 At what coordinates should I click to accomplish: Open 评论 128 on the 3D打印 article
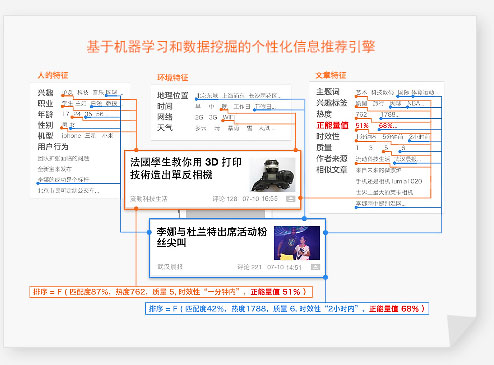pyautogui.click(x=225, y=199)
